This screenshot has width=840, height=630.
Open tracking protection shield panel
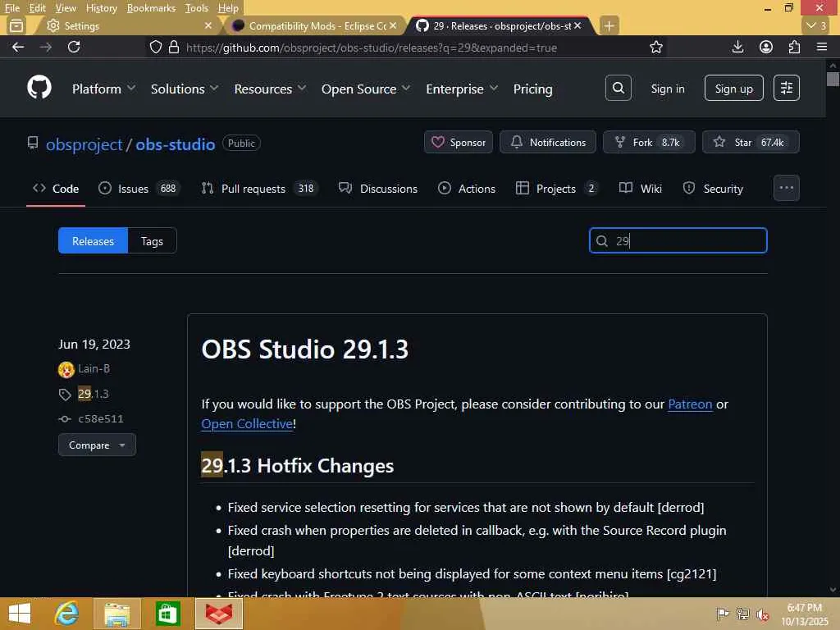155,47
